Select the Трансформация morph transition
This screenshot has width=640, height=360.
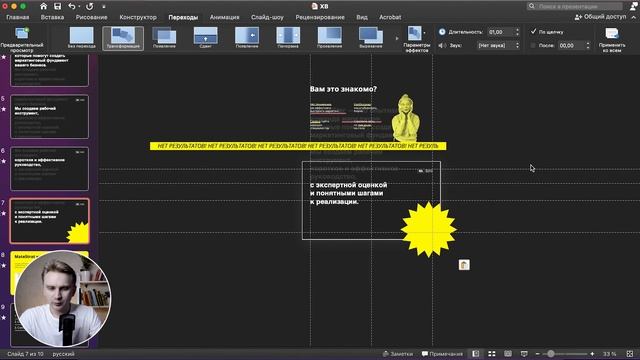pos(123,38)
